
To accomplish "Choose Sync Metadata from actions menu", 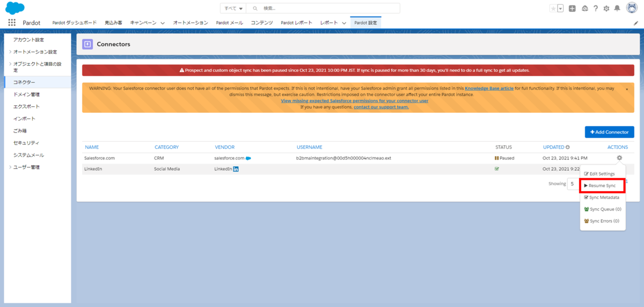I will 603,198.
